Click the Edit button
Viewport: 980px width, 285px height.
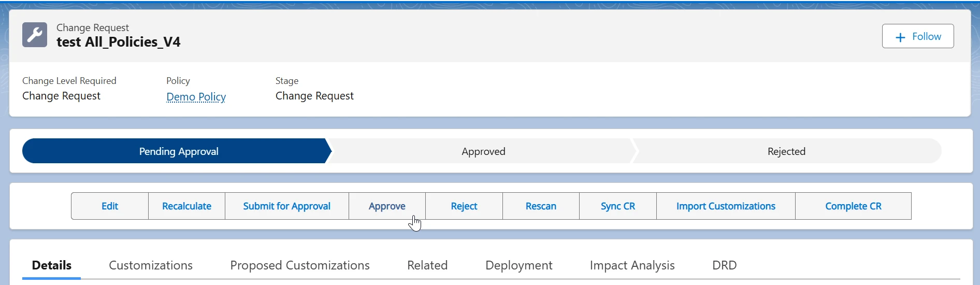click(110, 206)
